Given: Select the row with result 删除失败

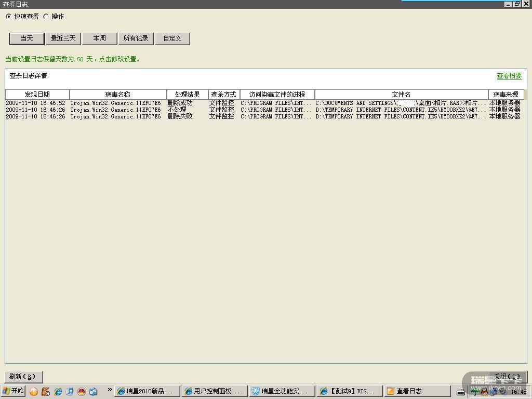Looking at the screenshot, I should click(x=263, y=116).
